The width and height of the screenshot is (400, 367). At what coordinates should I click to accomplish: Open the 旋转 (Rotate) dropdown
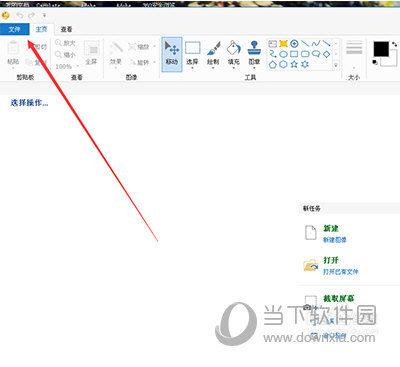[x=155, y=62]
